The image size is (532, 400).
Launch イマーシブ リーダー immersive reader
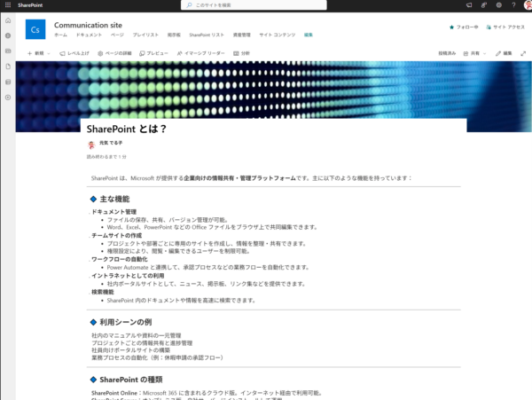[200, 53]
